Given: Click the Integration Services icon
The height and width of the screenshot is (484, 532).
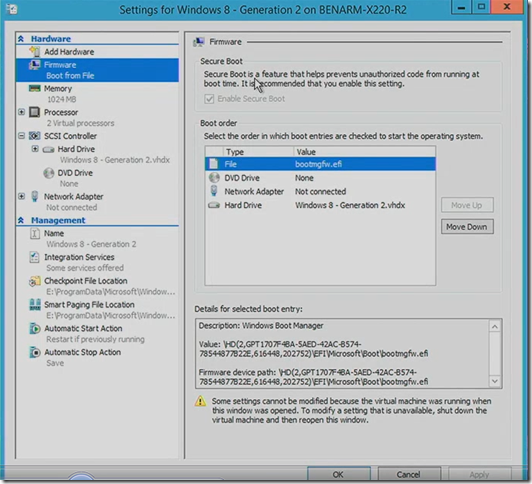Looking at the screenshot, I should (x=35, y=257).
